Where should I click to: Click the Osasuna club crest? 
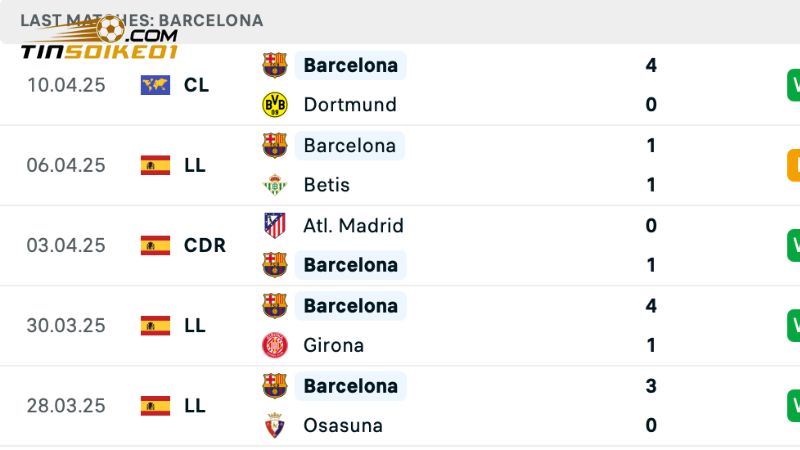pyautogui.click(x=274, y=425)
